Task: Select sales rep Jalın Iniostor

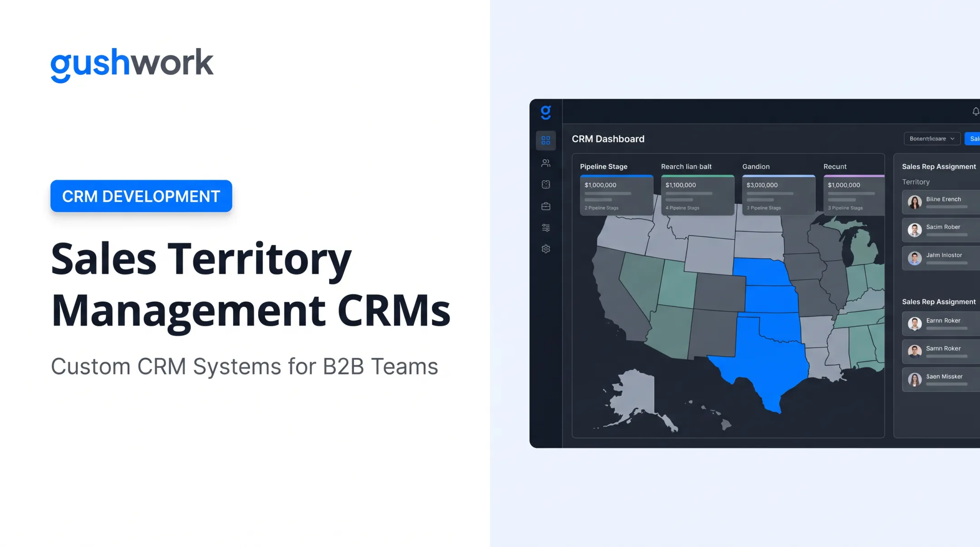Action: pyautogui.click(x=941, y=258)
